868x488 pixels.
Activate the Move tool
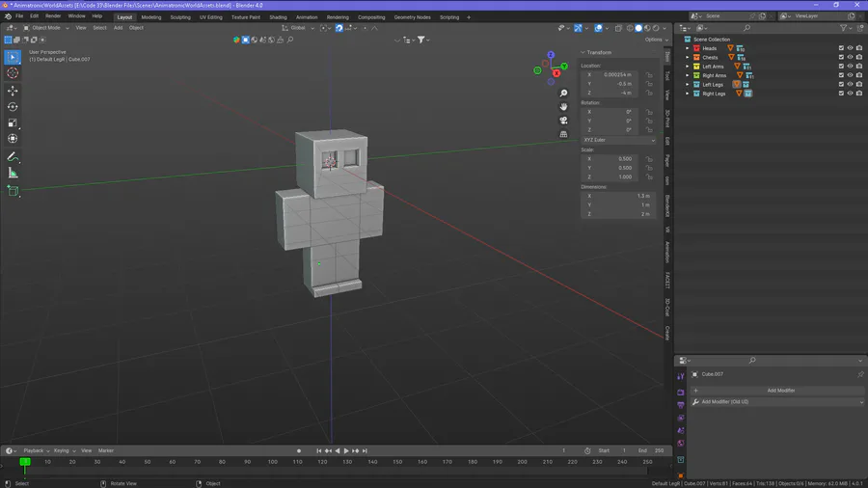(13, 91)
